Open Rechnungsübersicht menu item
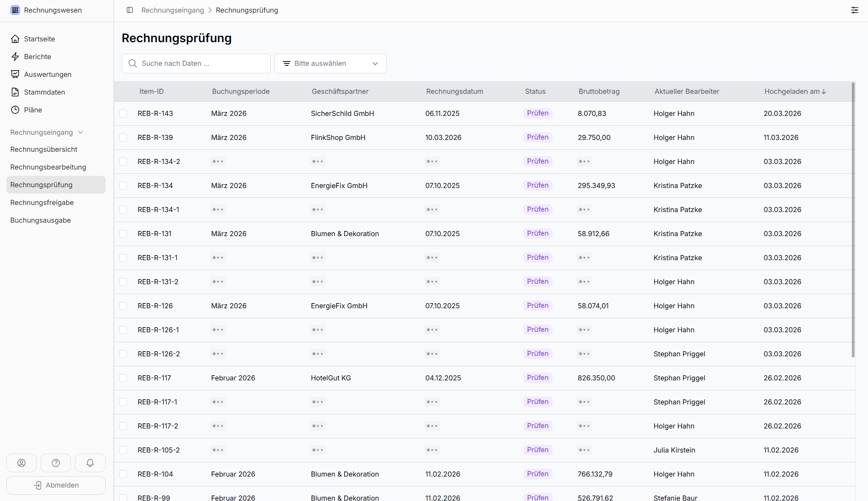868x501 pixels. click(x=44, y=149)
